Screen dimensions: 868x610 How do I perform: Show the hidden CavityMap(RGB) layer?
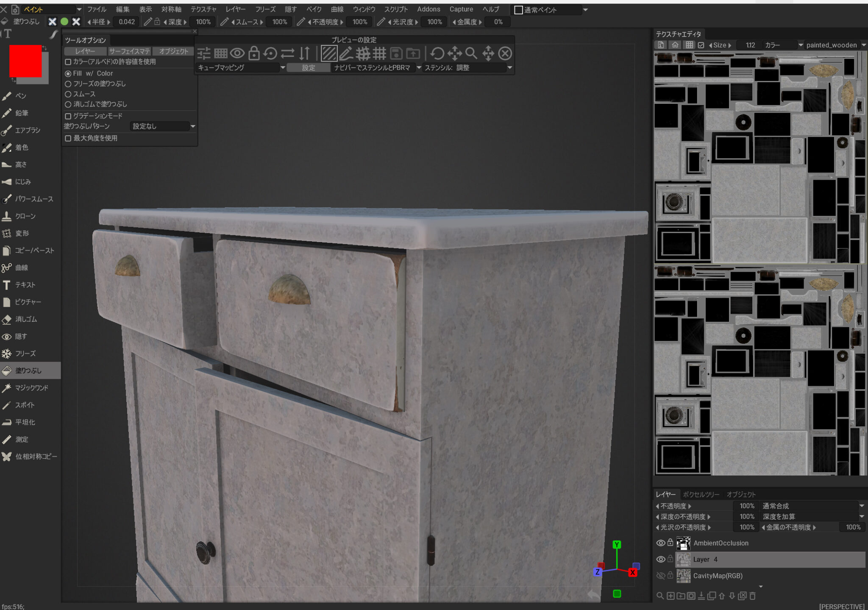coord(661,576)
